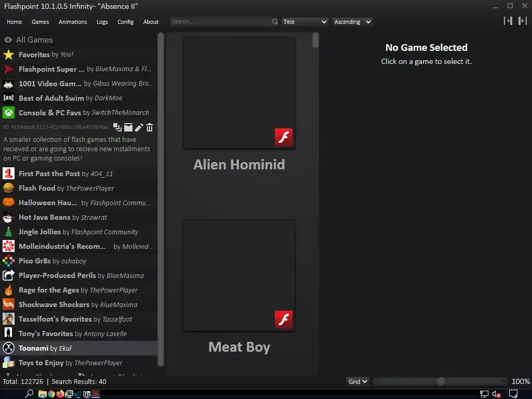This screenshot has height=399, width=532.
Task: Delete the Console & PC Favs playlist
Action: (x=150, y=127)
